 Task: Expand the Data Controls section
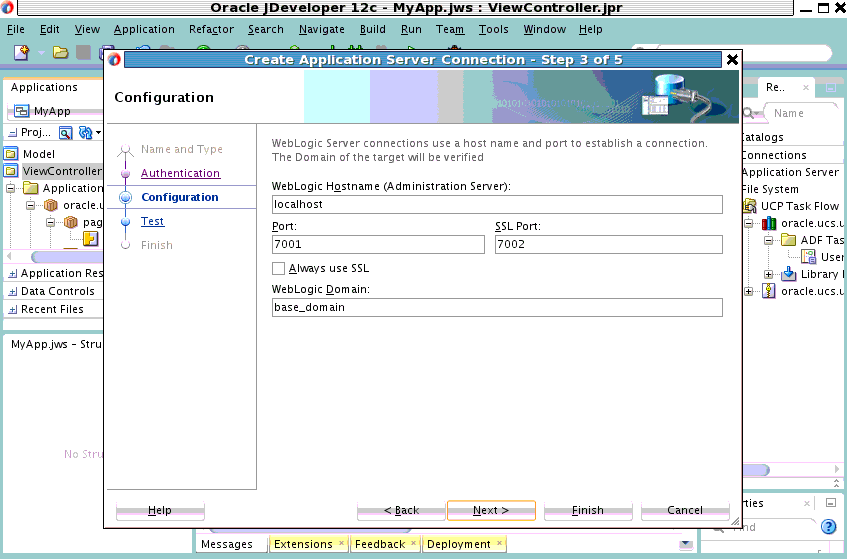point(13,292)
